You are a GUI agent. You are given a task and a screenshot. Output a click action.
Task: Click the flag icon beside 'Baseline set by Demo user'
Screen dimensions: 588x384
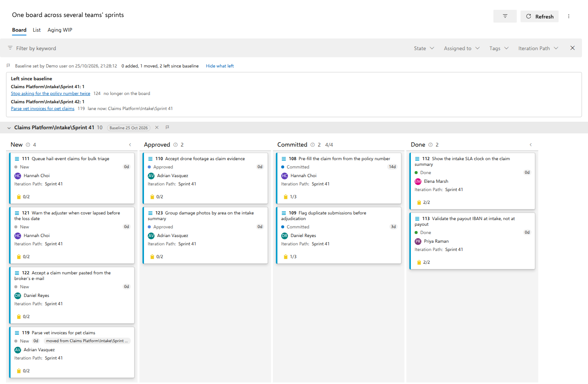coord(8,66)
